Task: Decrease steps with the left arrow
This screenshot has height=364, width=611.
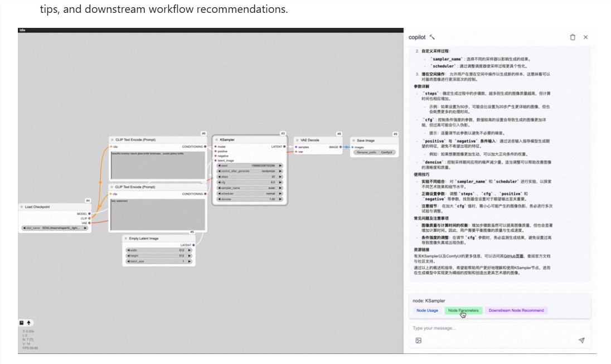Action: pos(220,177)
